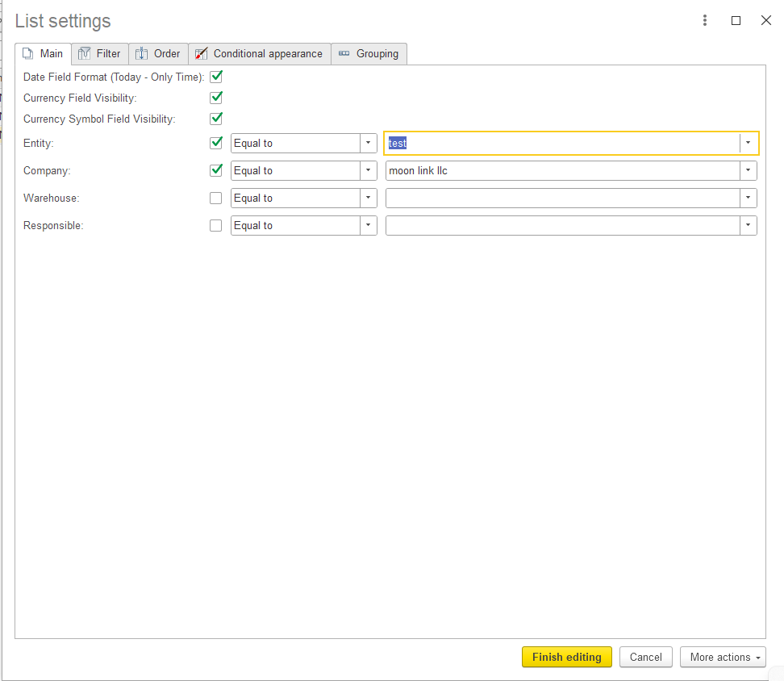
Task: Click the Conditional appearance tab icon
Action: (201, 53)
